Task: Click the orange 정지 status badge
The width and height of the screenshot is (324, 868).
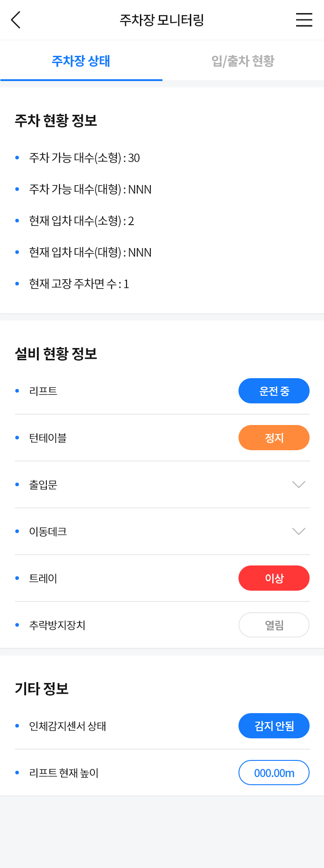Action: [274, 438]
